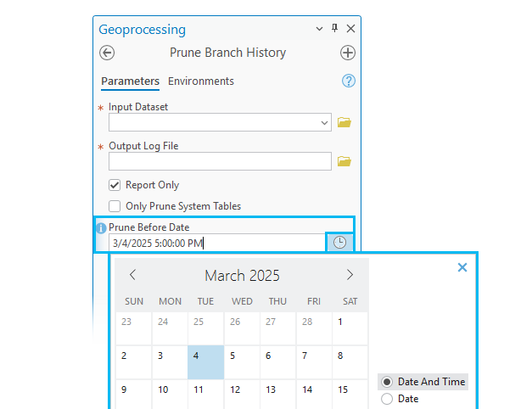Open the Geoprocessing pane options menu arrow
The width and height of the screenshot is (532, 409).
pos(320,29)
